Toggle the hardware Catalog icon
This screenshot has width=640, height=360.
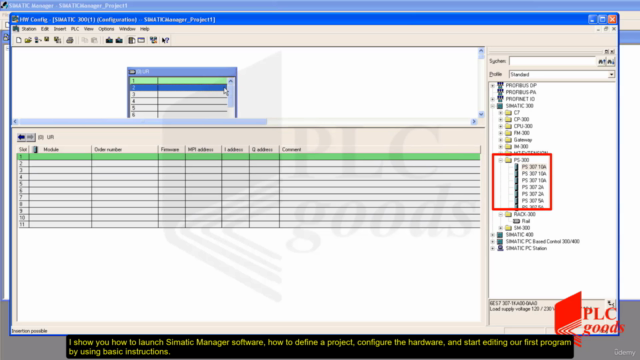(x=131, y=40)
